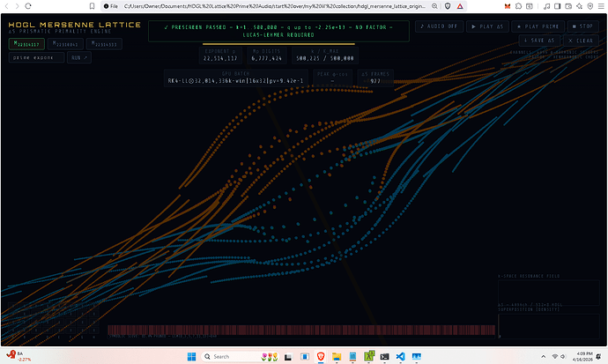Click the prime exponent input field

click(x=36, y=57)
